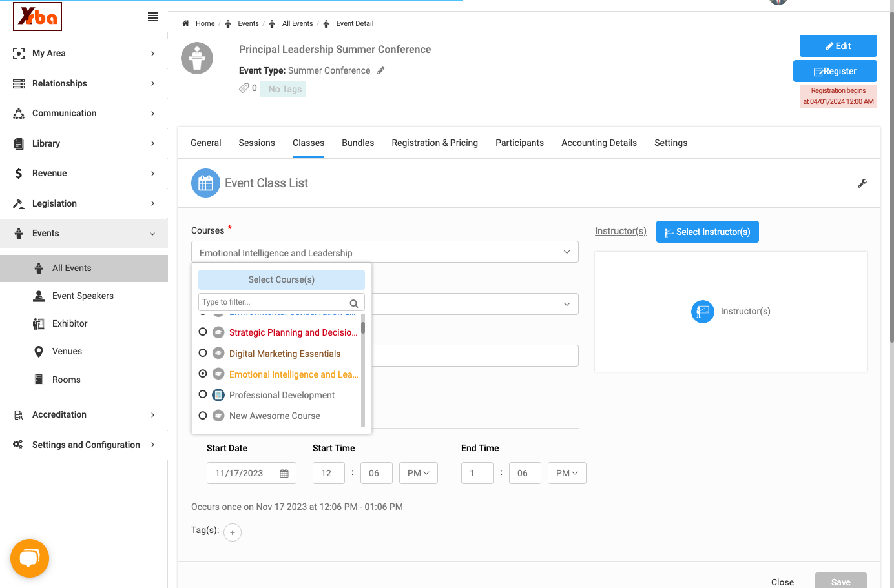Open the Start Date calendar picker

(284, 473)
